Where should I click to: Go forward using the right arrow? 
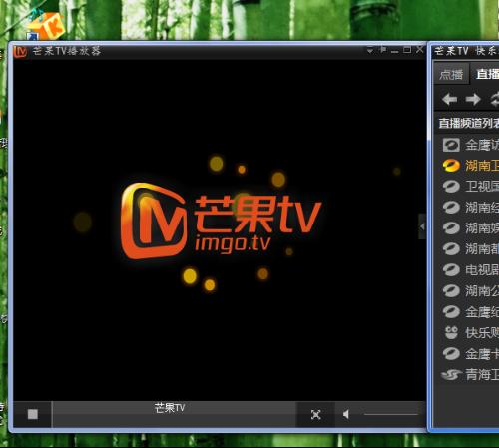pyautogui.click(x=473, y=99)
